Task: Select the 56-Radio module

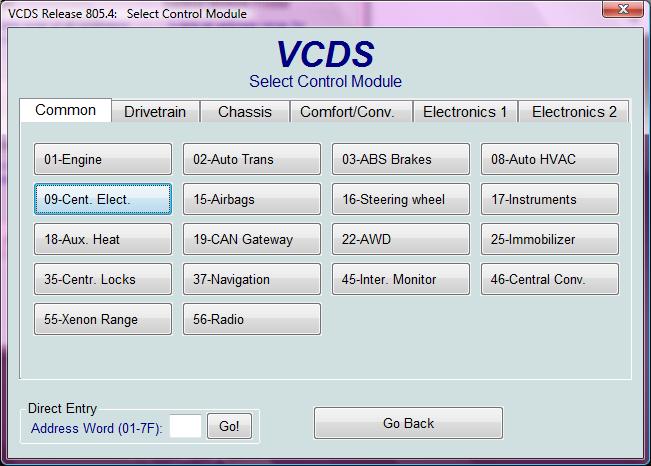Action: click(252, 319)
